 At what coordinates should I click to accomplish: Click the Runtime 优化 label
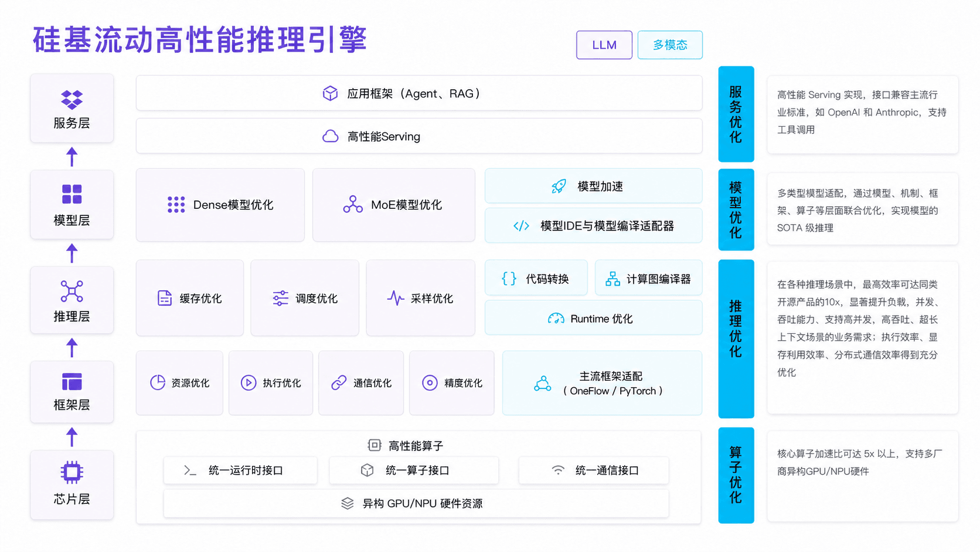click(601, 319)
